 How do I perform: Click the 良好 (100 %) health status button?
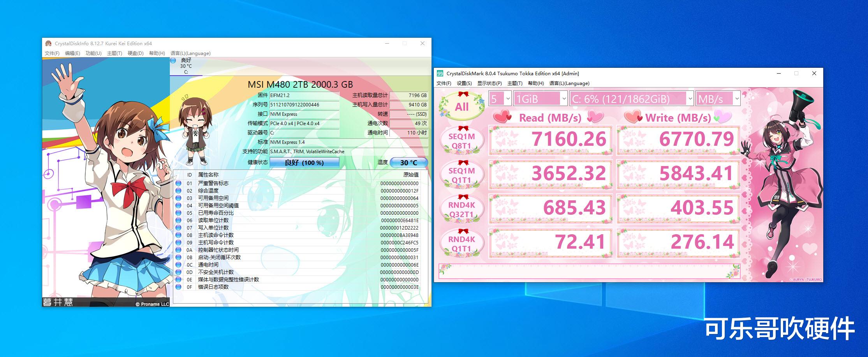pyautogui.click(x=304, y=163)
